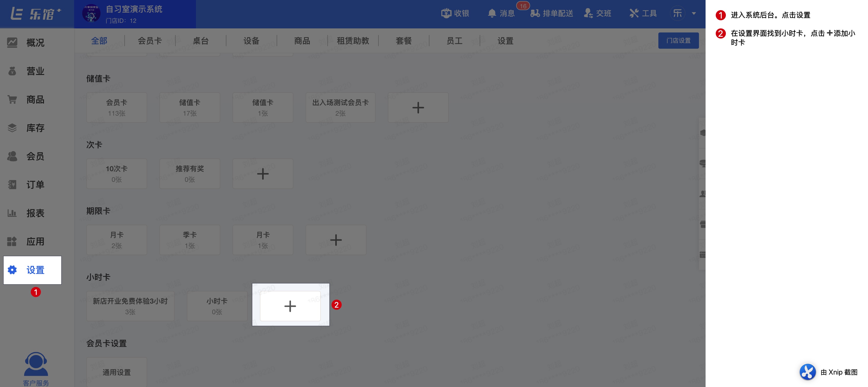Add a new 期限卡 with plus button
Screen dimensions: 868x387
(x=336, y=240)
